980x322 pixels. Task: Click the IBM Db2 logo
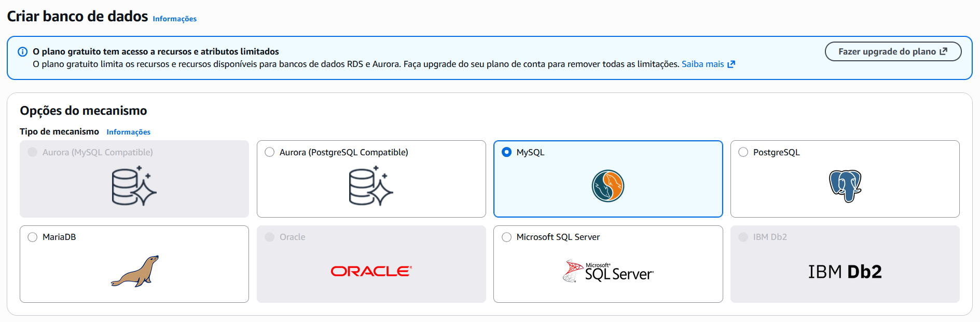[845, 272]
